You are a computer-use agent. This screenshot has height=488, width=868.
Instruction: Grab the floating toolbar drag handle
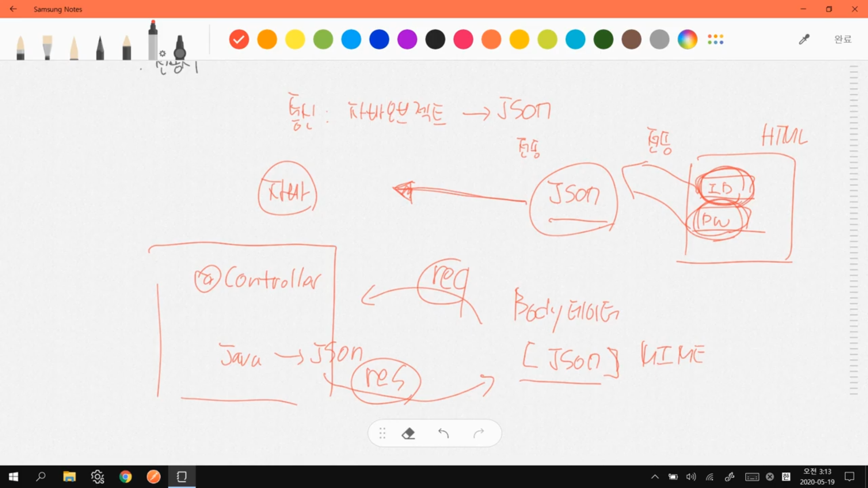click(x=382, y=434)
